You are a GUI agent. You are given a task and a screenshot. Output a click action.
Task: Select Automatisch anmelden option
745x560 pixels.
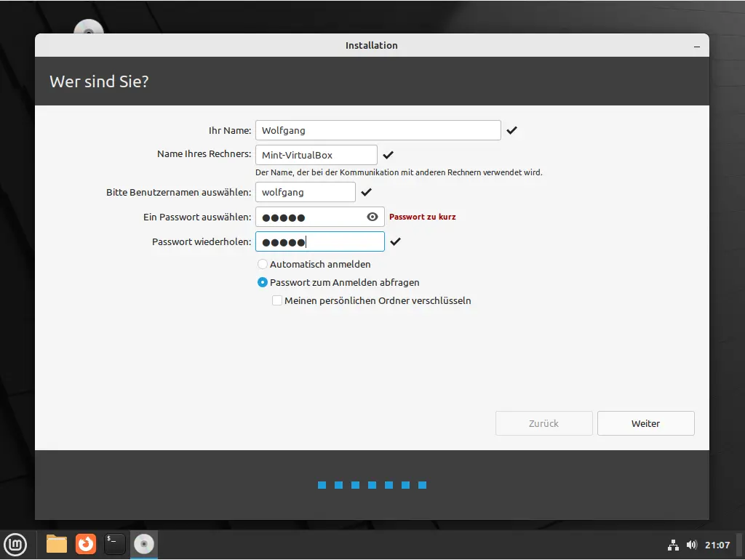(x=263, y=264)
